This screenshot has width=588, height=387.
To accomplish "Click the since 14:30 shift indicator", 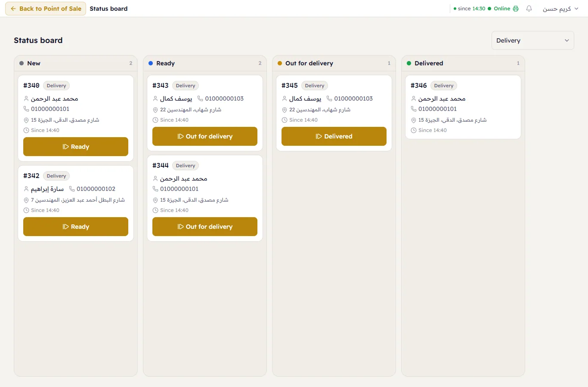I will [x=470, y=9].
